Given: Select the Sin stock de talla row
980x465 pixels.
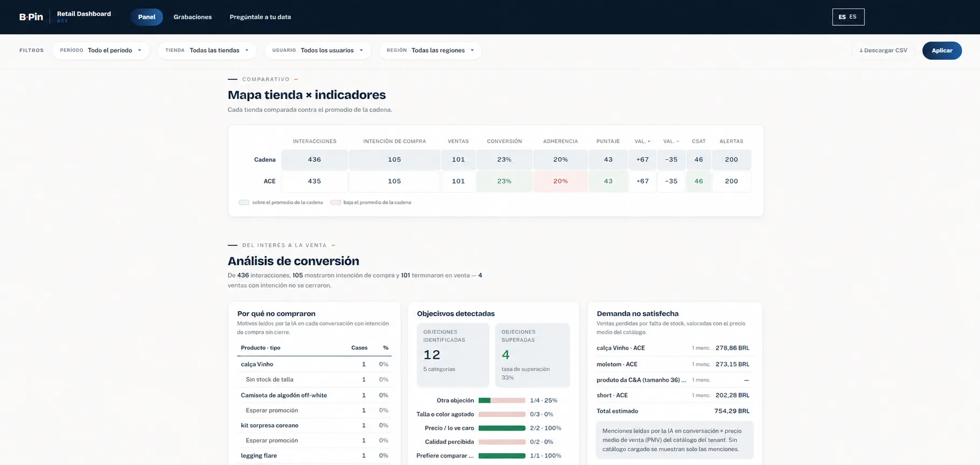Looking at the screenshot, I should pyautogui.click(x=314, y=379).
